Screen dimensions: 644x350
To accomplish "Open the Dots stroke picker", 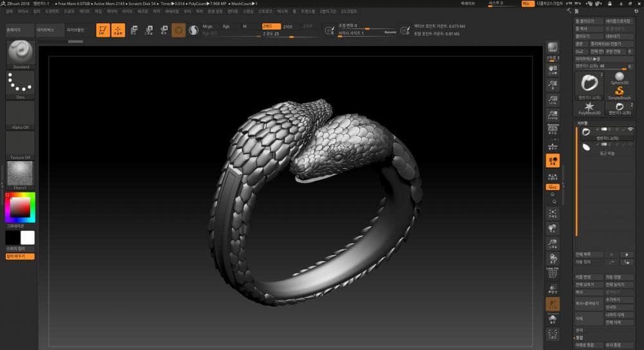I will [21, 85].
